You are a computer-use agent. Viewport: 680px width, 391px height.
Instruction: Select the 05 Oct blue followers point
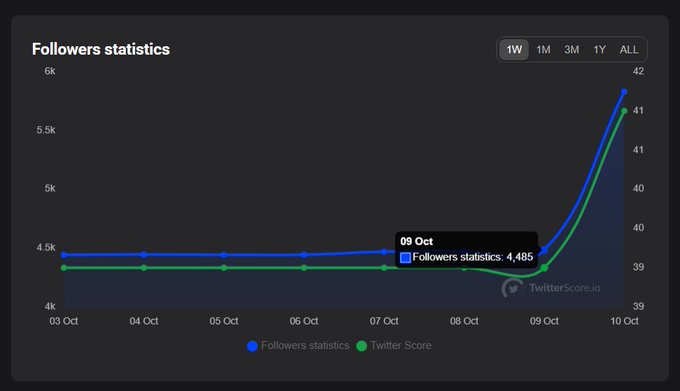pos(224,255)
